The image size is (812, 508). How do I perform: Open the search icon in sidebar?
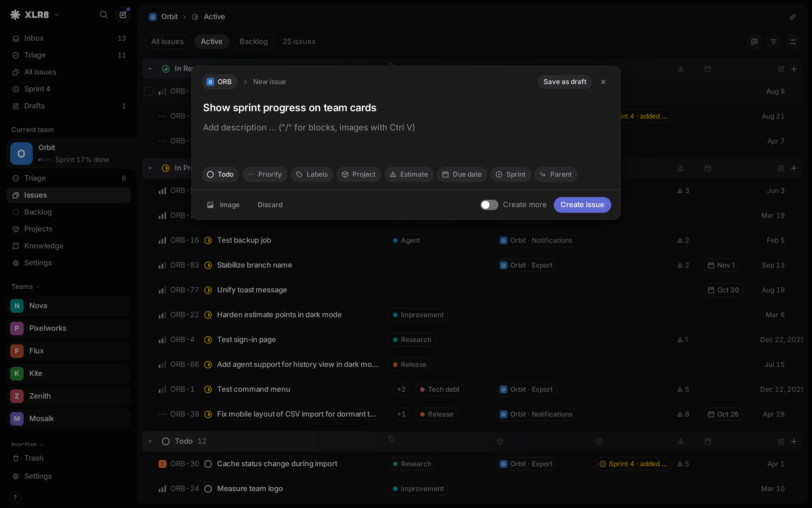(x=104, y=15)
